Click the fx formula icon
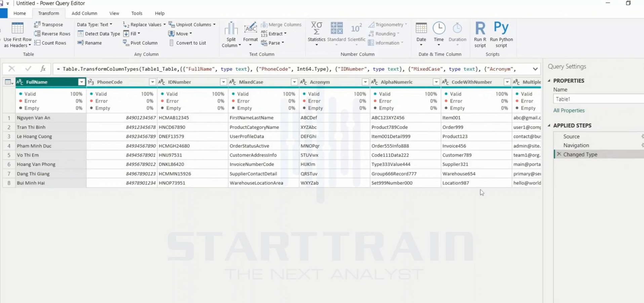Screen dimensions: 644x303 (x=43, y=69)
